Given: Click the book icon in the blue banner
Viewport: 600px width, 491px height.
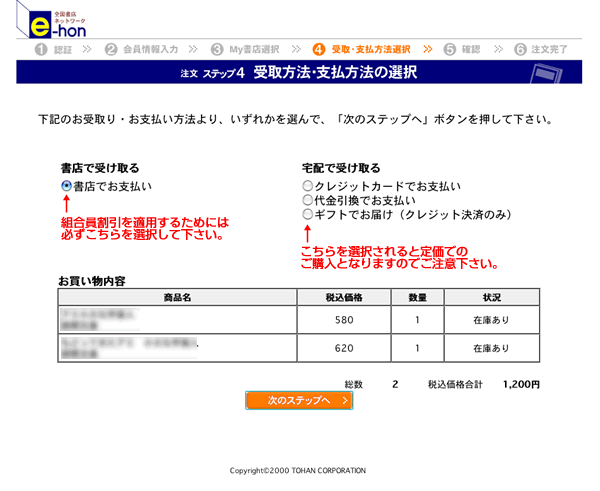Looking at the screenshot, I should [546, 73].
